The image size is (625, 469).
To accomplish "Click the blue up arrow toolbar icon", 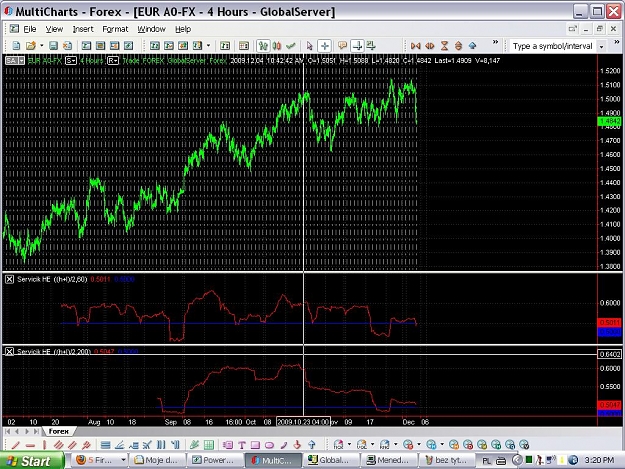I will pos(472,46).
